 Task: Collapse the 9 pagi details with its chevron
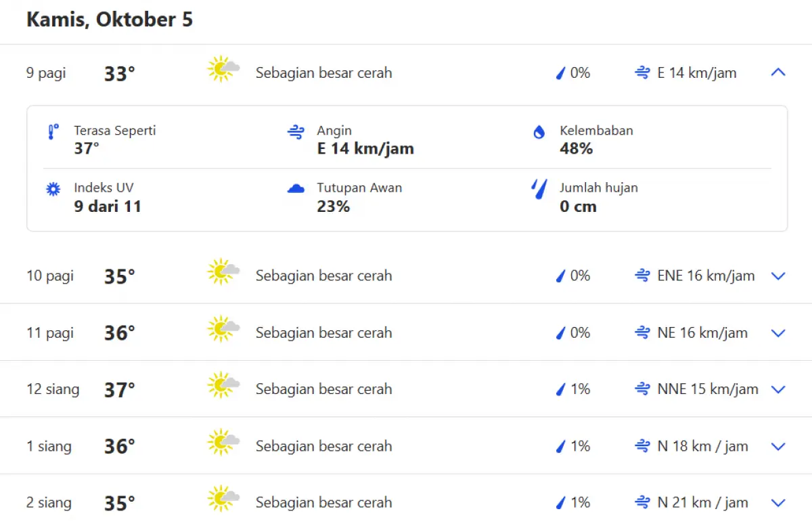point(777,72)
